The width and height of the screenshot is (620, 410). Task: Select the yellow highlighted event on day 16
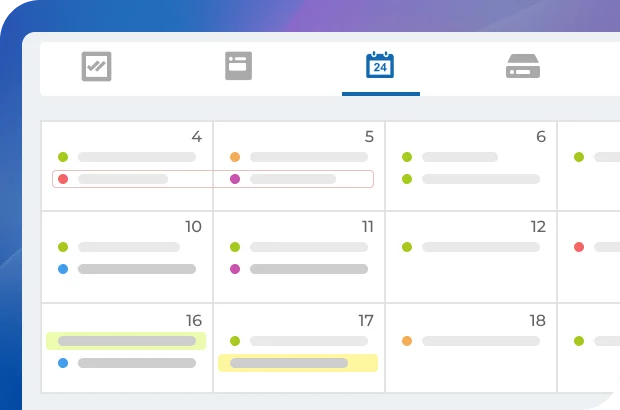coord(126,341)
